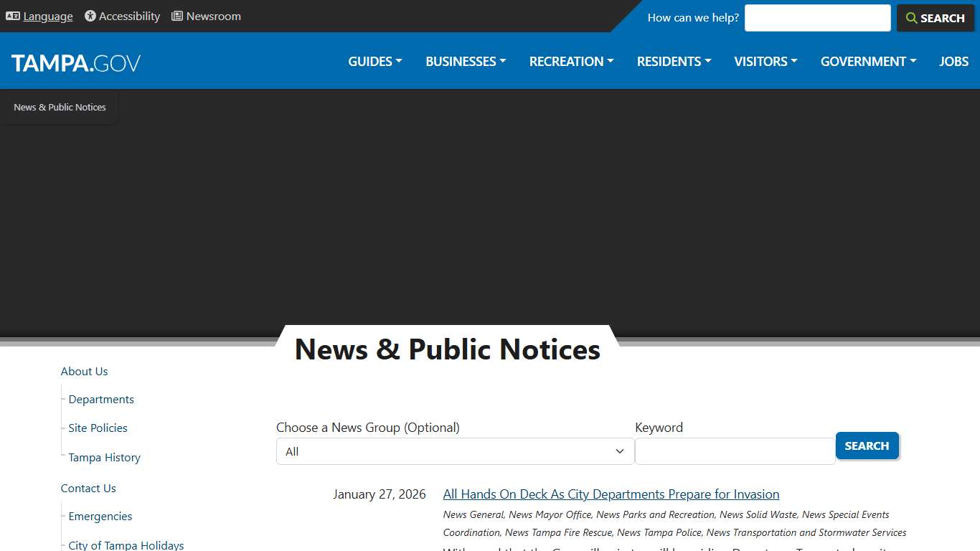
Task: Open the Tampa History page
Action: coord(103,457)
